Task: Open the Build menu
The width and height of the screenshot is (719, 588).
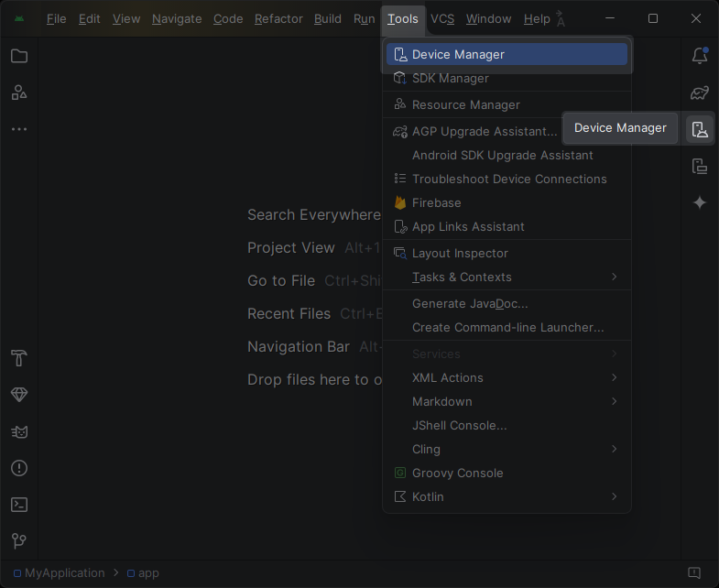Action: tap(327, 19)
